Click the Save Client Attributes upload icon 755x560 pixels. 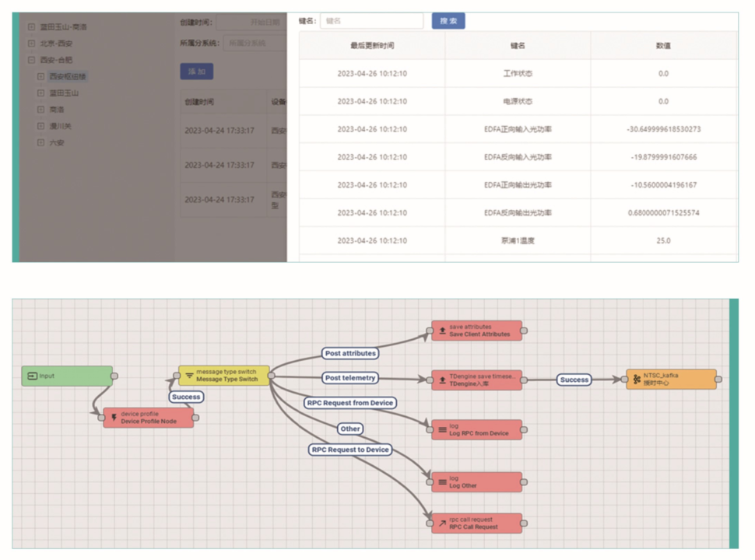click(x=443, y=331)
